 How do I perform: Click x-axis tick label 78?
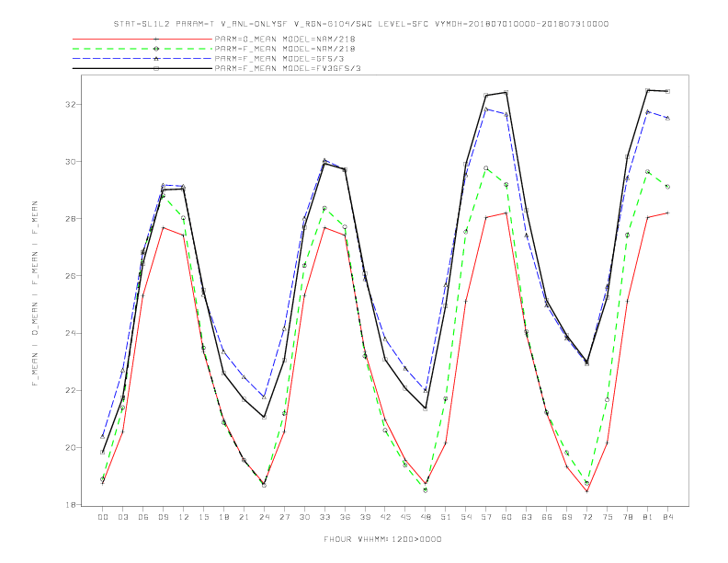627,517
